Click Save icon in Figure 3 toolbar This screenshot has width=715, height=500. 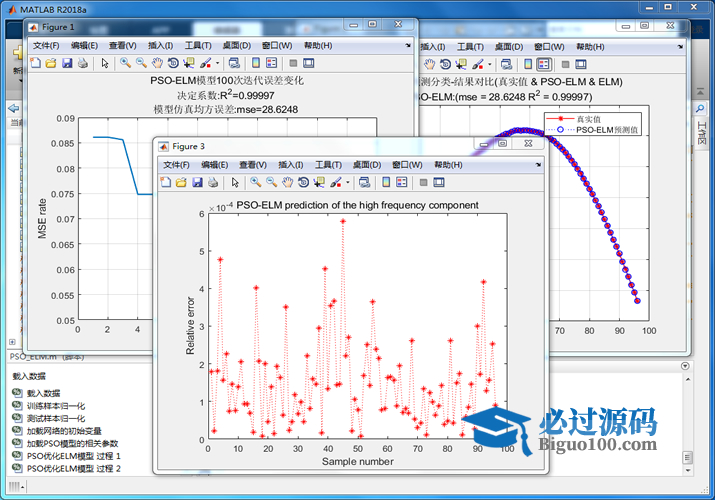click(x=197, y=182)
